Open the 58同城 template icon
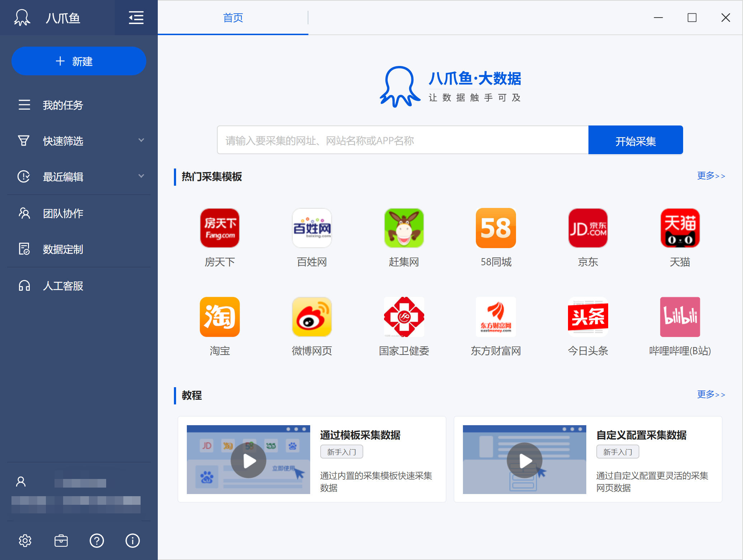Screen dimensions: 743x560 [x=496, y=228]
